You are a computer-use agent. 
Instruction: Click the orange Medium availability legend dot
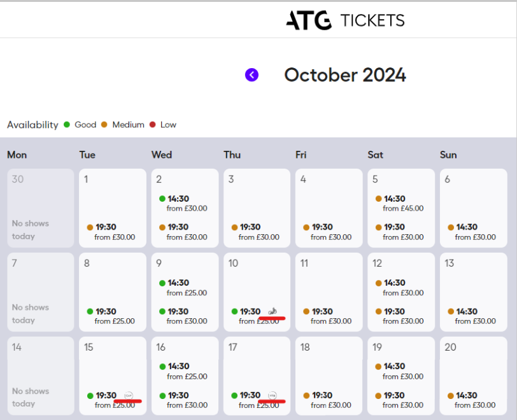pos(104,125)
